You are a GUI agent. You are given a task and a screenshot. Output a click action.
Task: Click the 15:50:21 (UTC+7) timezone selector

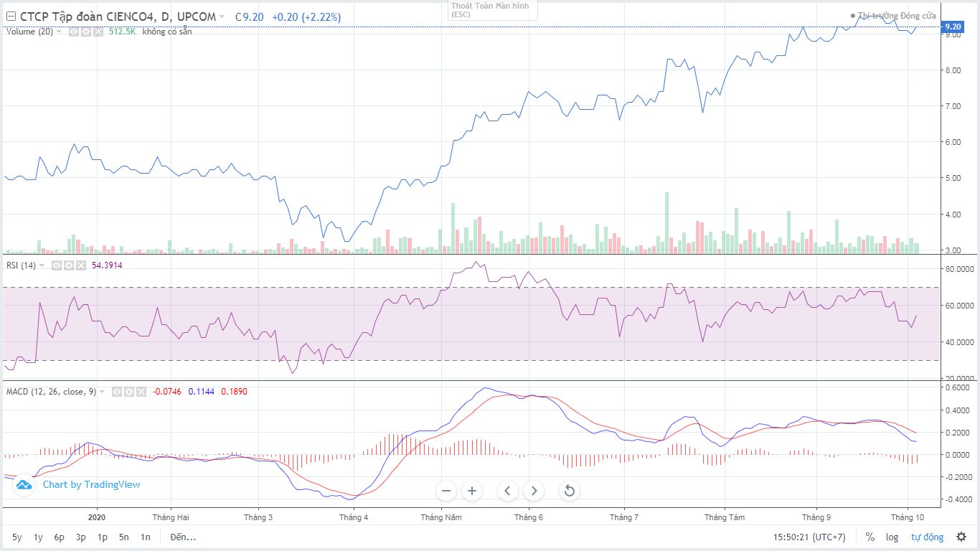[x=809, y=537]
